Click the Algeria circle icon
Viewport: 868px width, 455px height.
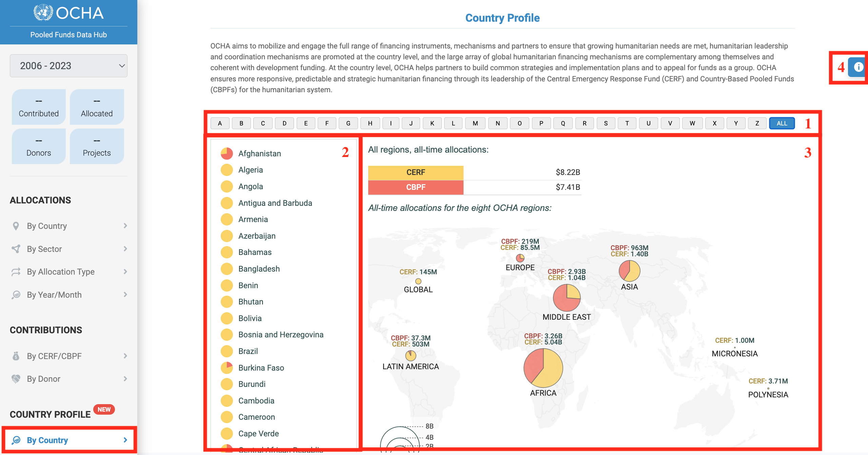point(226,170)
